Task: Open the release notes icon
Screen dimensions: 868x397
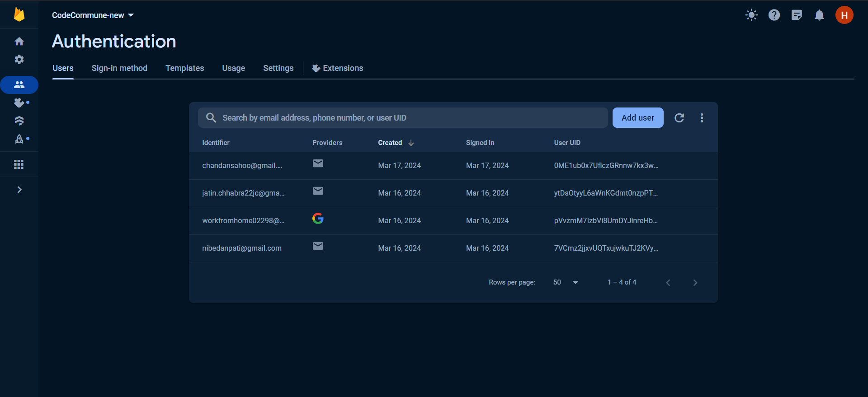Action: [x=797, y=15]
